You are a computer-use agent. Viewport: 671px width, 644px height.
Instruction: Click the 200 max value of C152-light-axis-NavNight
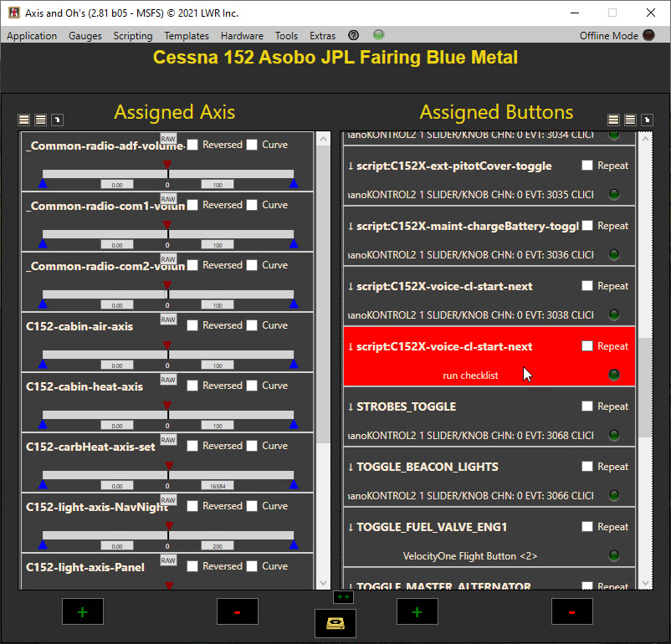coord(218,546)
